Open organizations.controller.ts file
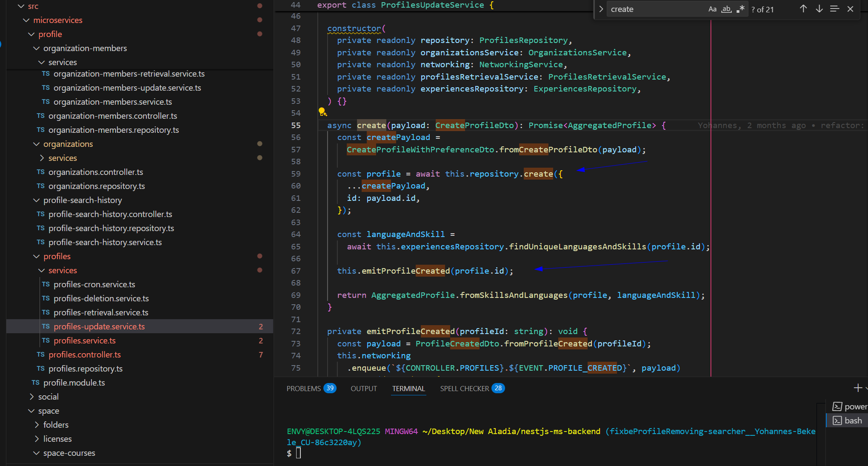 point(96,172)
